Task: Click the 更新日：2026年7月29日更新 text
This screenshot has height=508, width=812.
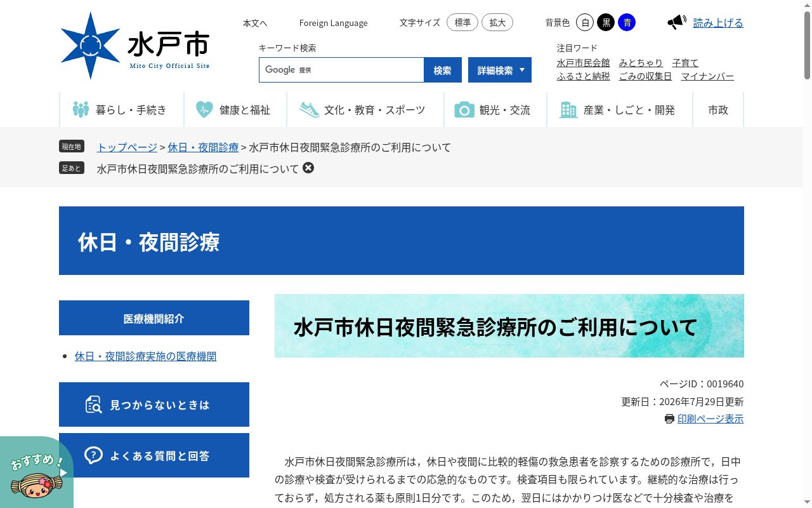Action: coord(683,402)
